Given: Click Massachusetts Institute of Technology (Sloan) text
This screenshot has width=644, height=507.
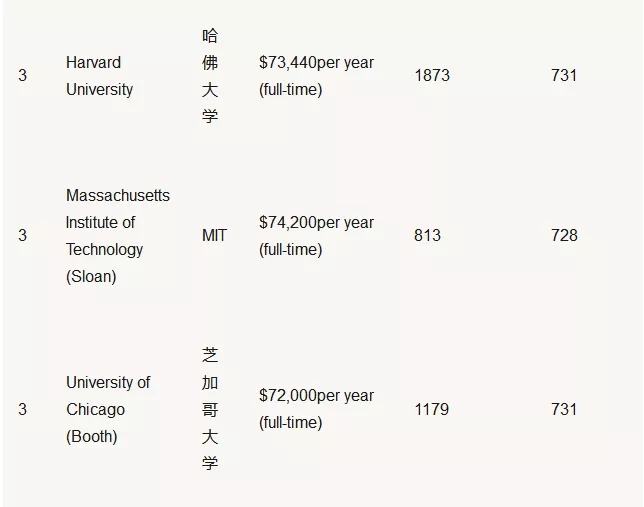Looking at the screenshot, I should coord(117,236).
